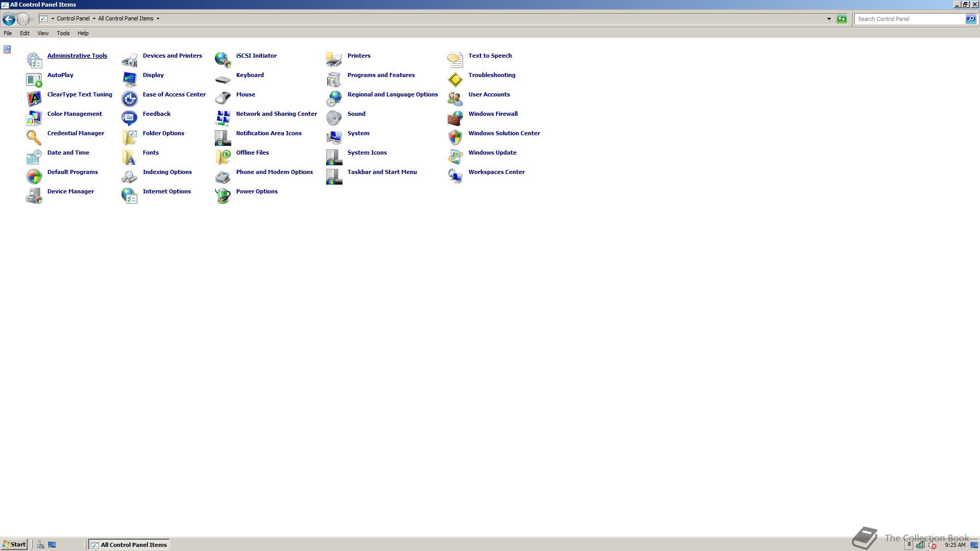Click the address bar Refresh button
Viewport: 980px width, 551px height.
[842, 19]
